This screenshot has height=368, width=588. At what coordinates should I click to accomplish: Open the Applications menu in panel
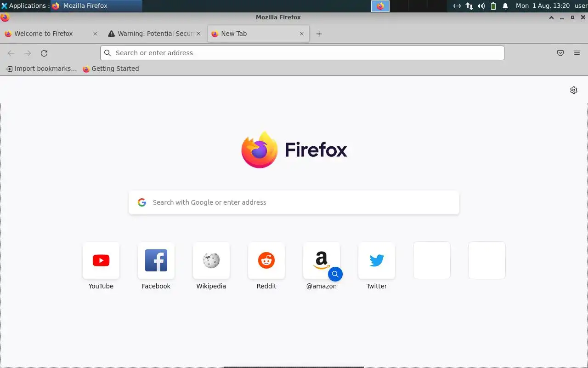click(x=24, y=6)
